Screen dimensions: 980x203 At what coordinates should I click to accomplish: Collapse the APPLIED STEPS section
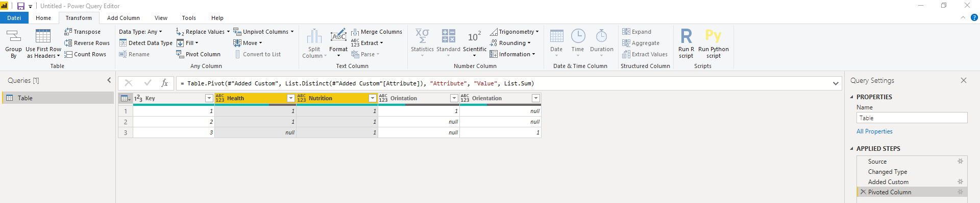[x=851, y=148]
